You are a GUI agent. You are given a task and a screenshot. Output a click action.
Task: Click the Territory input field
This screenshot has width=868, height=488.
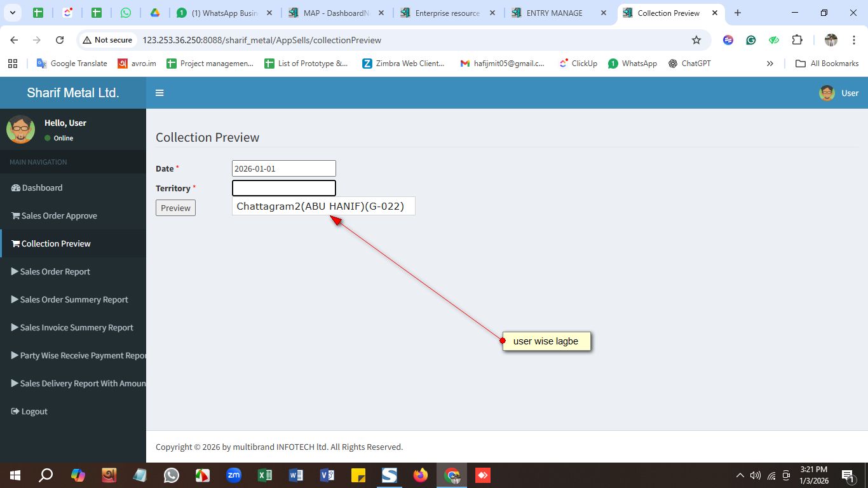click(284, 188)
